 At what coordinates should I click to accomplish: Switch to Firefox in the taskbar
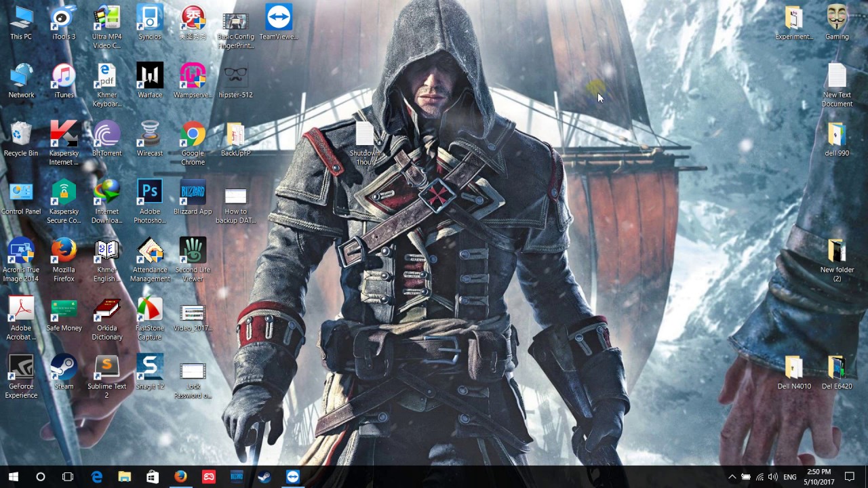[x=180, y=477]
